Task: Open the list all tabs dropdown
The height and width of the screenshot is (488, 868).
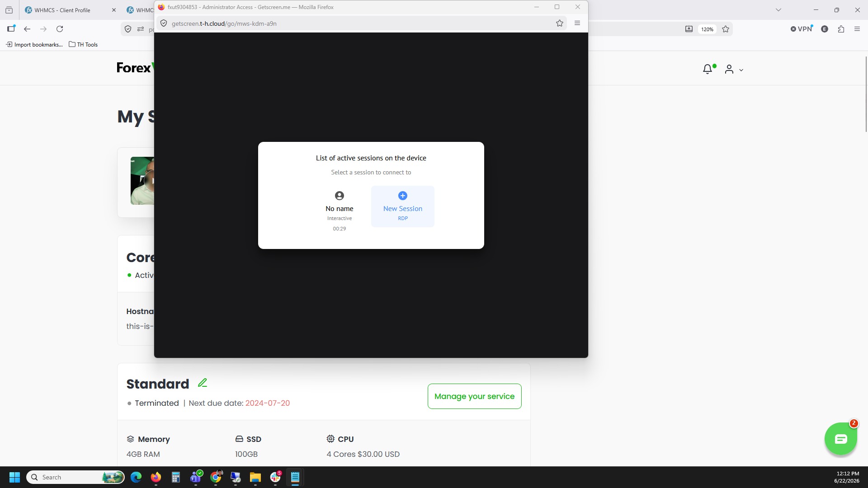Action: 778,10
